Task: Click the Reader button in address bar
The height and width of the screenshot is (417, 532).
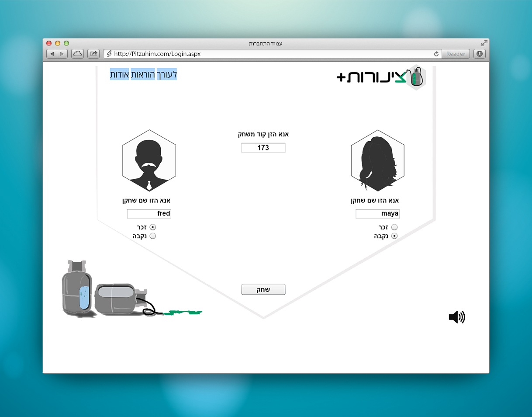Action: 456,54
